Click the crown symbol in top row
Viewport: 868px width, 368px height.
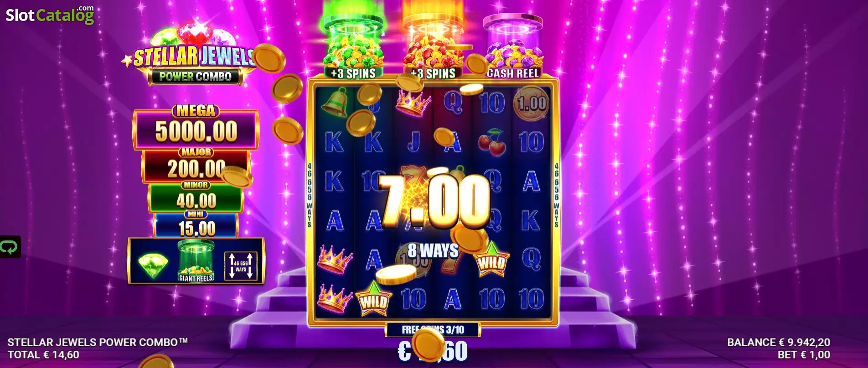[x=413, y=103]
